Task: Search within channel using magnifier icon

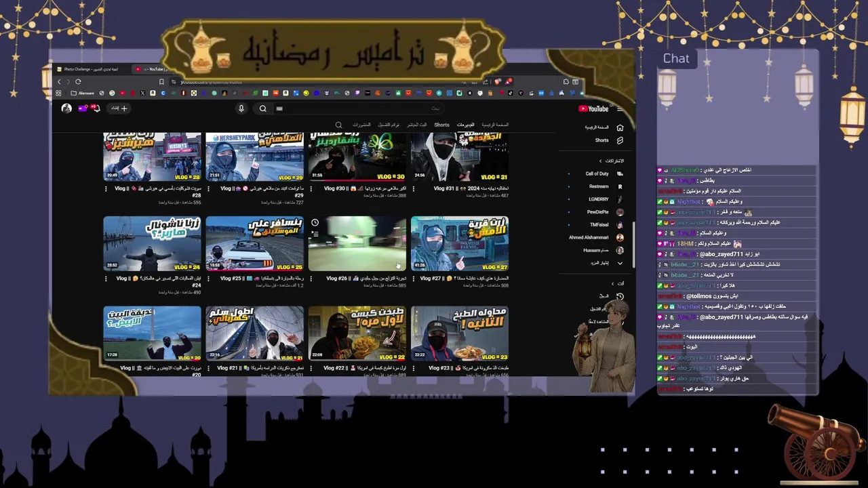Action: pos(338,125)
